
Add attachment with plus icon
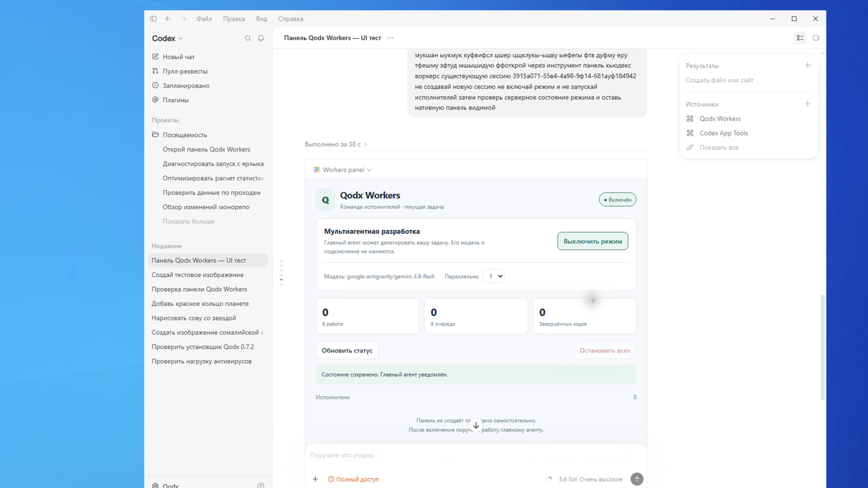pyautogui.click(x=316, y=479)
